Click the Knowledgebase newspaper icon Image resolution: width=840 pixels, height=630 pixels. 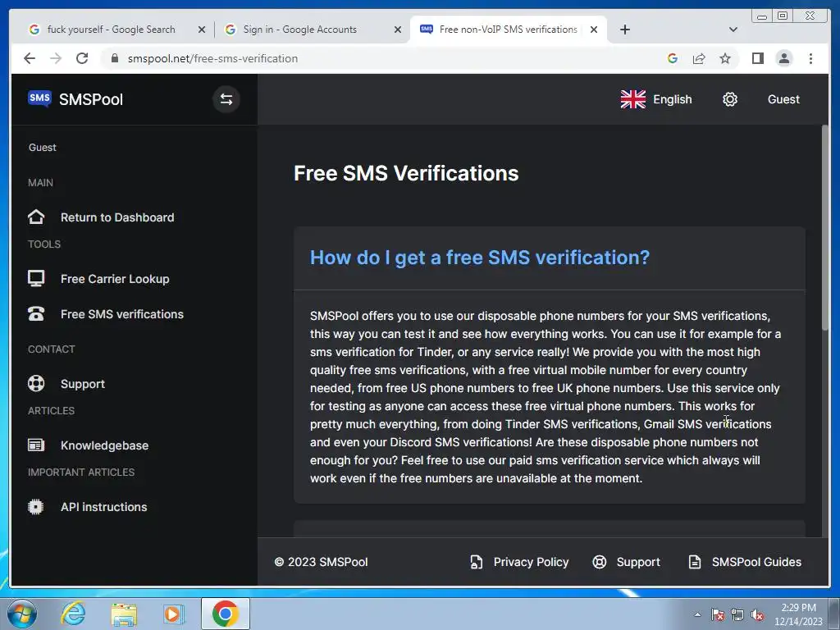(36, 445)
